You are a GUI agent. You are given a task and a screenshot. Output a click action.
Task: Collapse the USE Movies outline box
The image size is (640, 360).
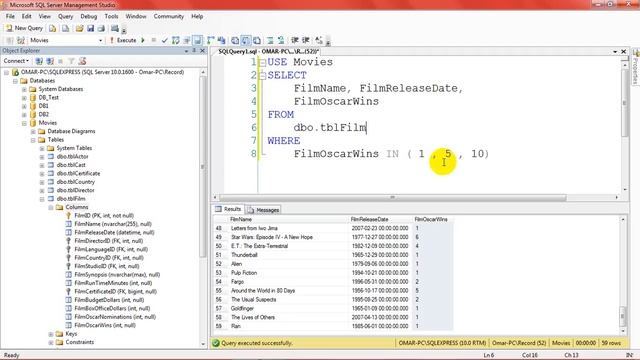pyautogui.click(x=263, y=62)
